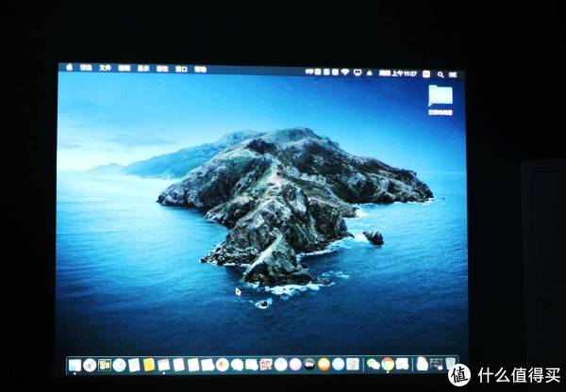Open Spotlight search magnifier
The height and width of the screenshot is (392, 566).
coord(441,74)
